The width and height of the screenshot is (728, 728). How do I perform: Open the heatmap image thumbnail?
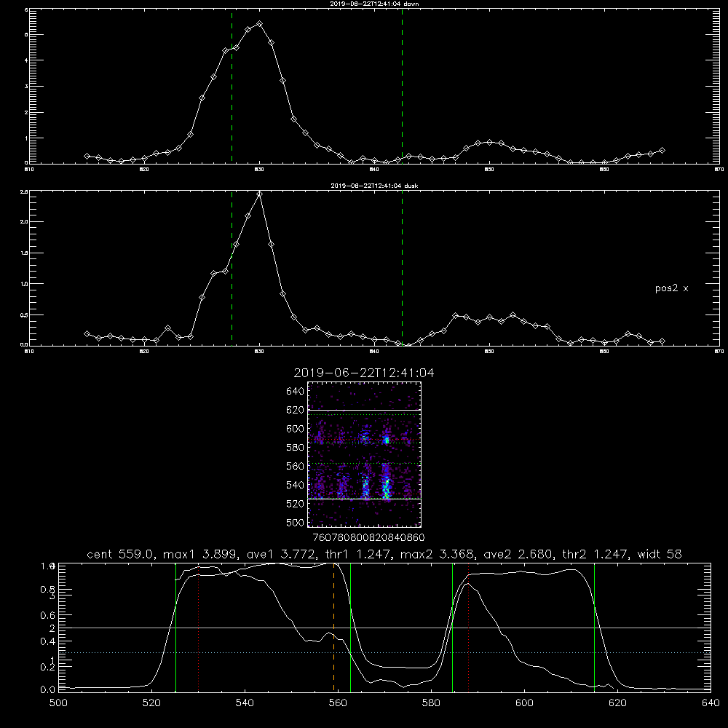click(x=365, y=454)
